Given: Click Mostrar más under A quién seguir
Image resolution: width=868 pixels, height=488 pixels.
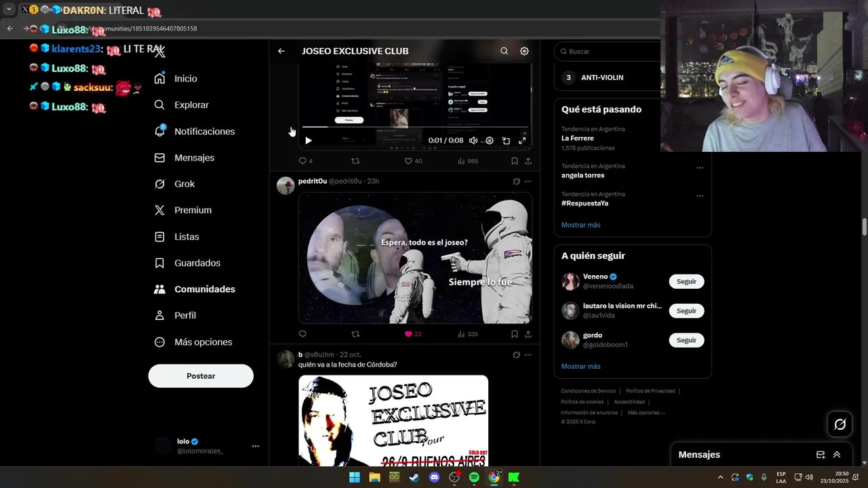Looking at the screenshot, I should pos(580,367).
